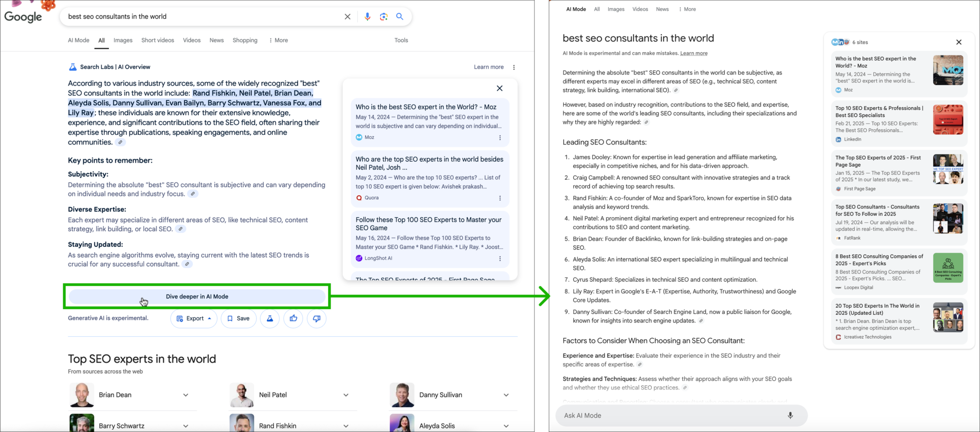The image size is (980, 432).
Task: Type in the Ask AI Mode field
Action: click(670, 415)
